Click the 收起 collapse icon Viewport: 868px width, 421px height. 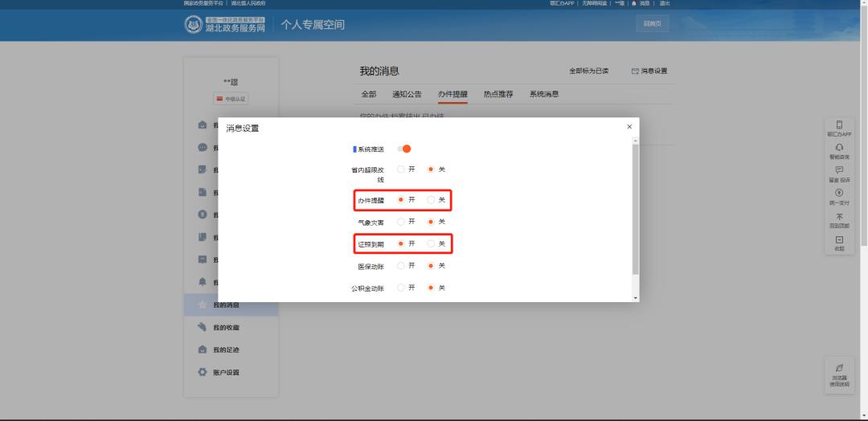point(839,239)
